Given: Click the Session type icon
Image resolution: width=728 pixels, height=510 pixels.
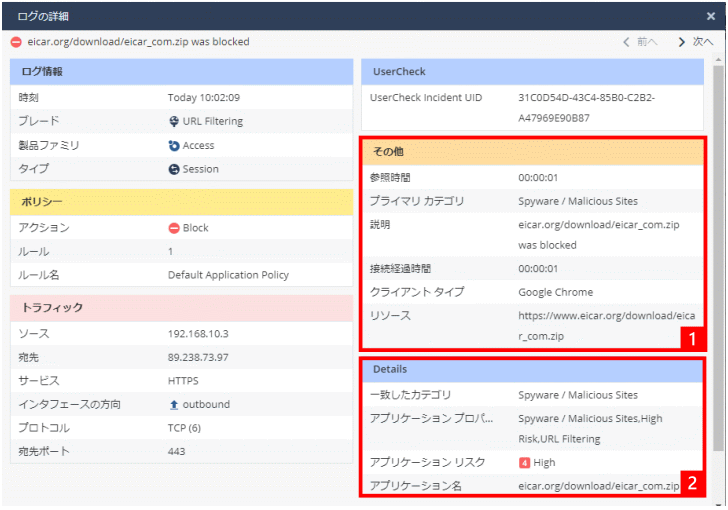Looking at the screenshot, I should [x=174, y=170].
